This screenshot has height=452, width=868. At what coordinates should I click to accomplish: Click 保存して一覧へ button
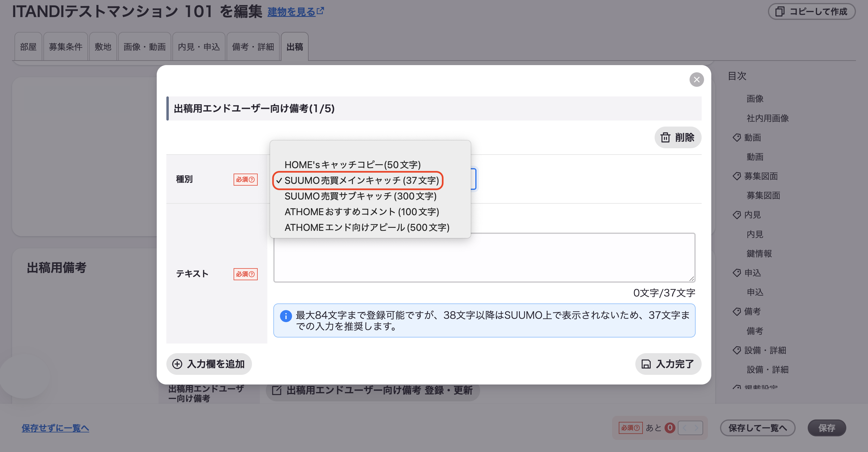tap(758, 428)
